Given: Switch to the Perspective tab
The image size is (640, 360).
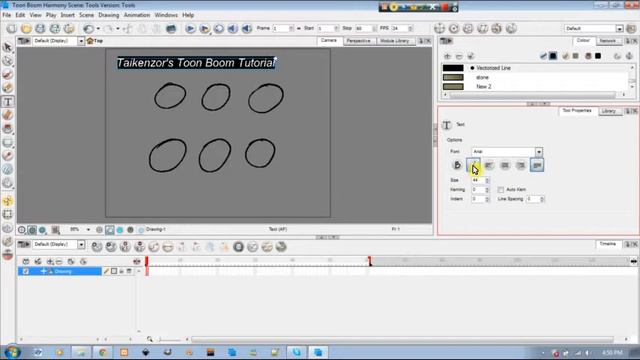Looking at the screenshot, I should pyautogui.click(x=358, y=41).
